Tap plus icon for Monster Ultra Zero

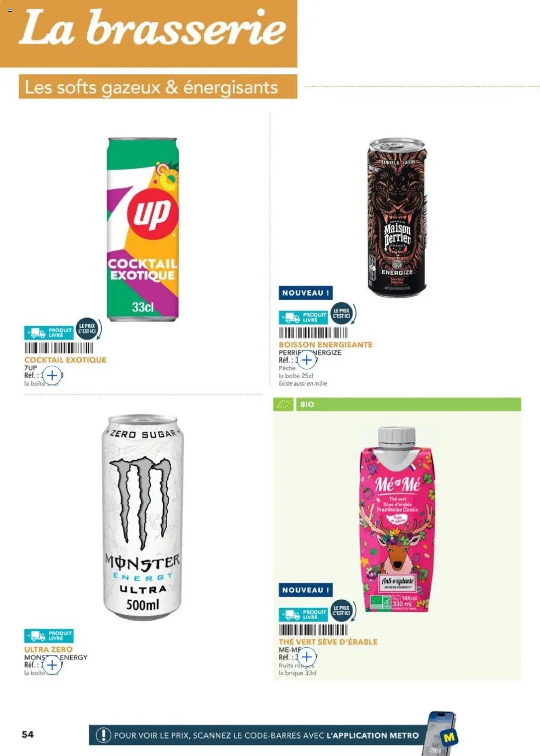coord(52,665)
